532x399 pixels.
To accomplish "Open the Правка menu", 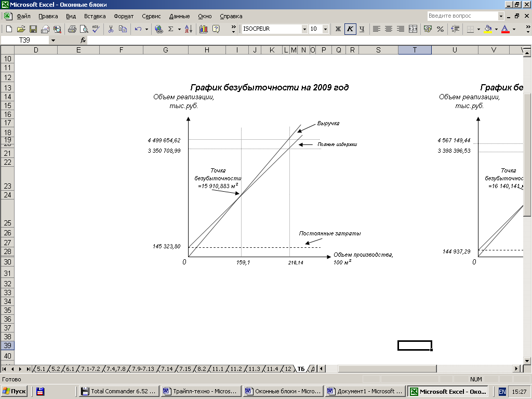I will point(48,16).
